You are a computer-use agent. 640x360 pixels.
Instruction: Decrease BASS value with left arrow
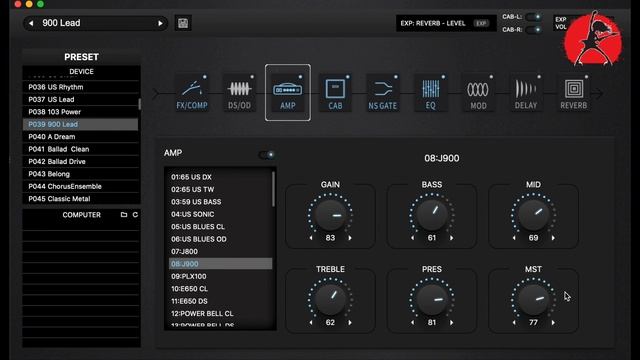pyautogui.click(x=412, y=238)
